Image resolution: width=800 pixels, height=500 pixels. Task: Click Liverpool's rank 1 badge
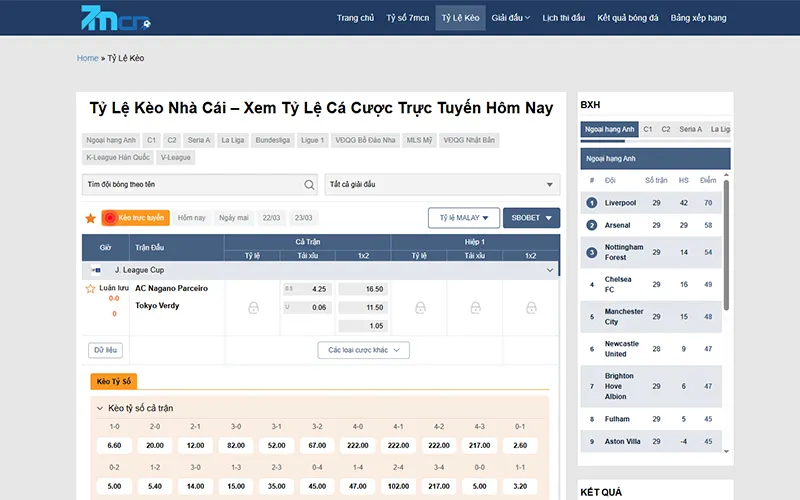[592, 203]
